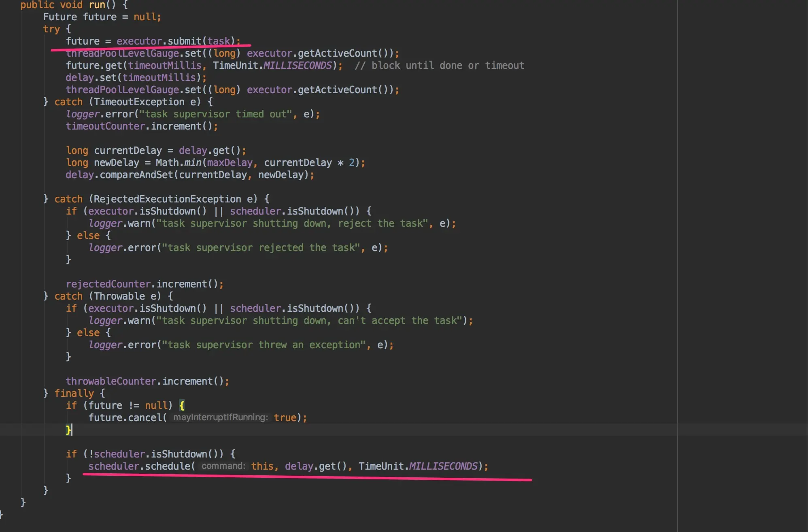
Task: Click the RejectedExecutionException type name
Action: pyautogui.click(x=167, y=199)
